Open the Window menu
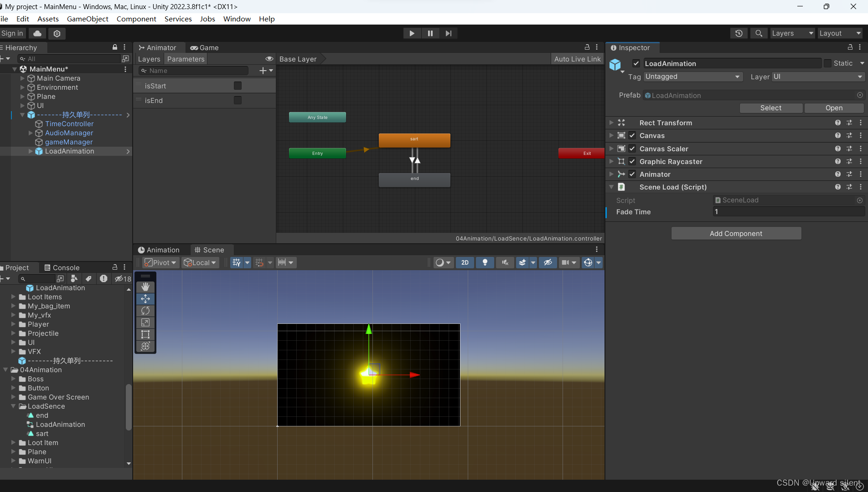Viewport: 868px width, 492px height. (x=237, y=19)
